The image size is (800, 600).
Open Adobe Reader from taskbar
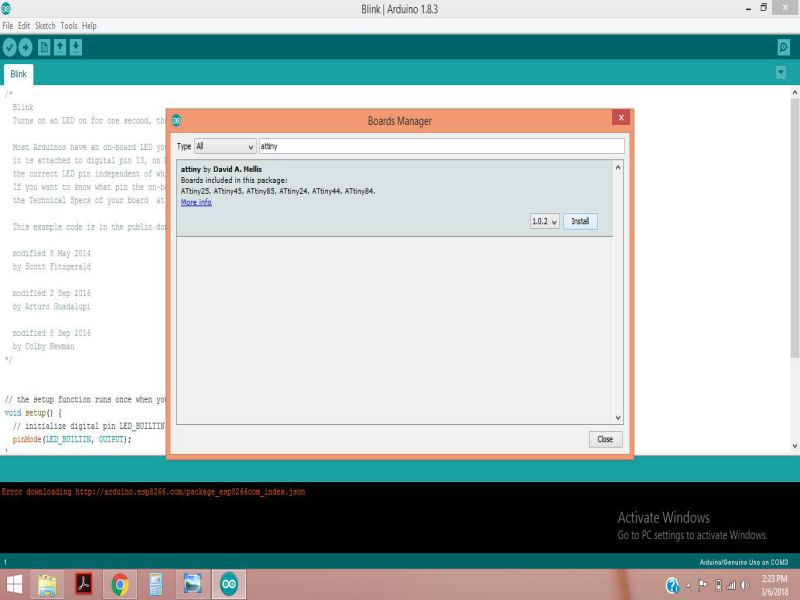coord(84,585)
